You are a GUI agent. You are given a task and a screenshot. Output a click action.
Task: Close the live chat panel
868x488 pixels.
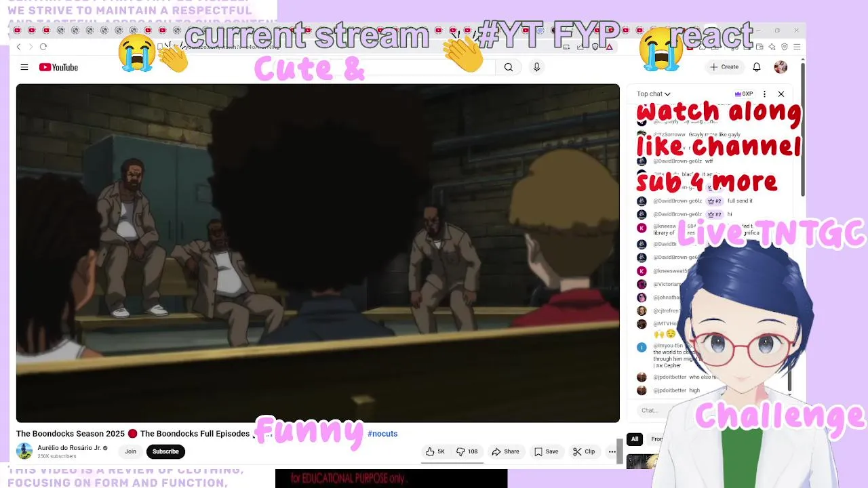tap(781, 94)
